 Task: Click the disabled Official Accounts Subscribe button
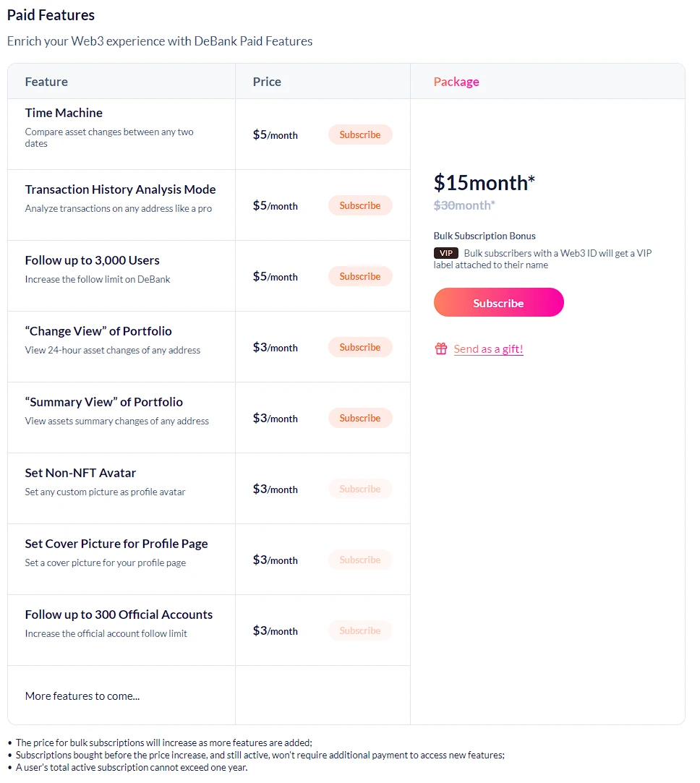point(359,630)
